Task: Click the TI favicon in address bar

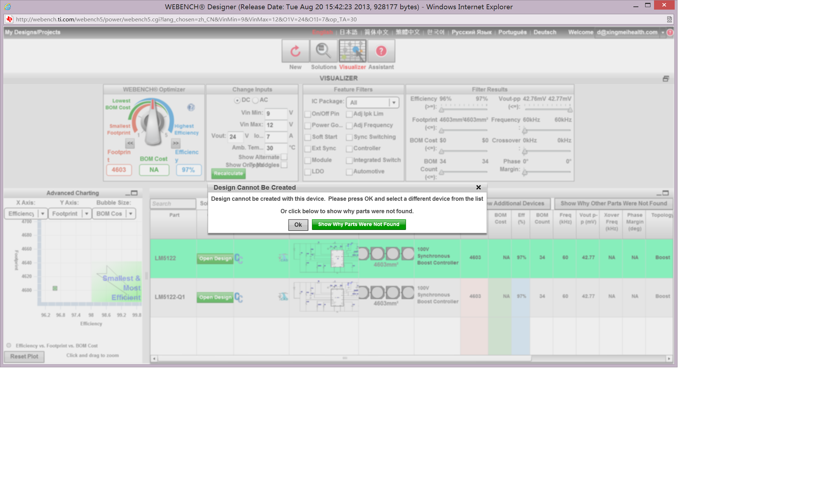Action: (9, 19)
